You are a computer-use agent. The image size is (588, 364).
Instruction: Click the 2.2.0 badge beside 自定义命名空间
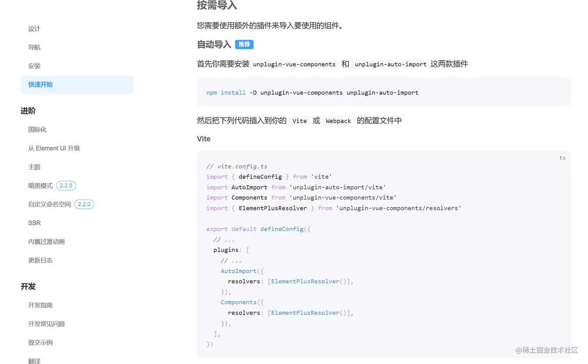click(84, 204)
